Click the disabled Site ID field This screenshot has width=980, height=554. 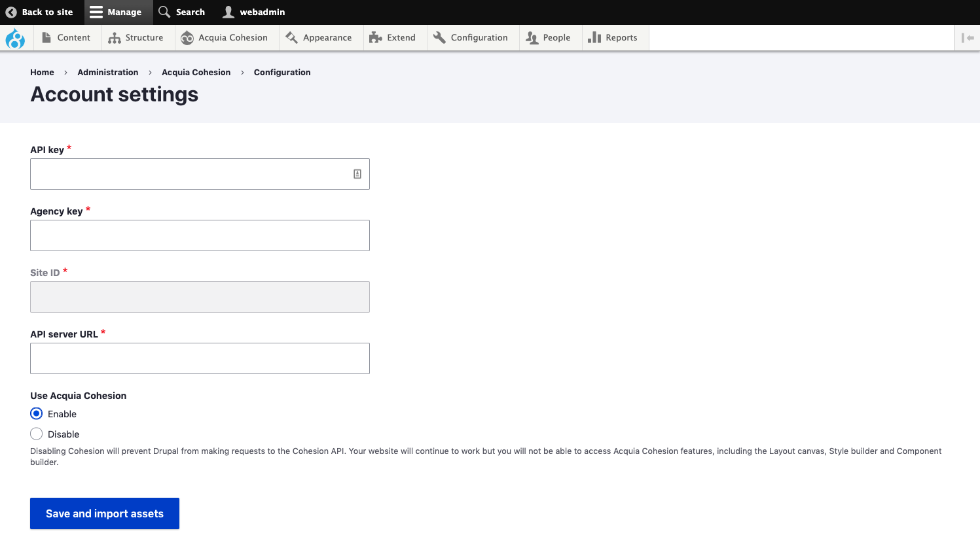(x=200, y=297)
